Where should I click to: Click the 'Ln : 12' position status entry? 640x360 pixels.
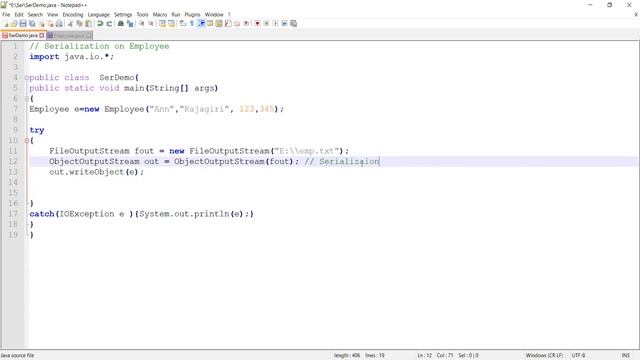424,356
